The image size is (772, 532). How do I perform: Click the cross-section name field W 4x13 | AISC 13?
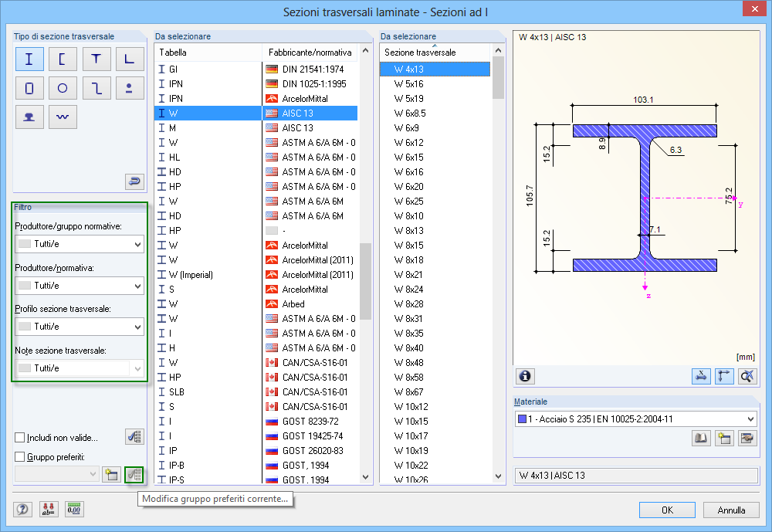635,476
